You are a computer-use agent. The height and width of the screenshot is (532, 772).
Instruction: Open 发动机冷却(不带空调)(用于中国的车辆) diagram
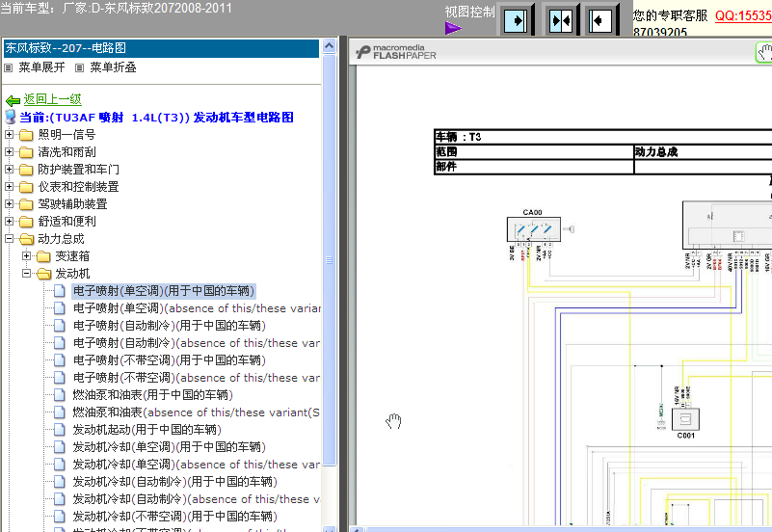pyautogui.click(x=175, y=517)
